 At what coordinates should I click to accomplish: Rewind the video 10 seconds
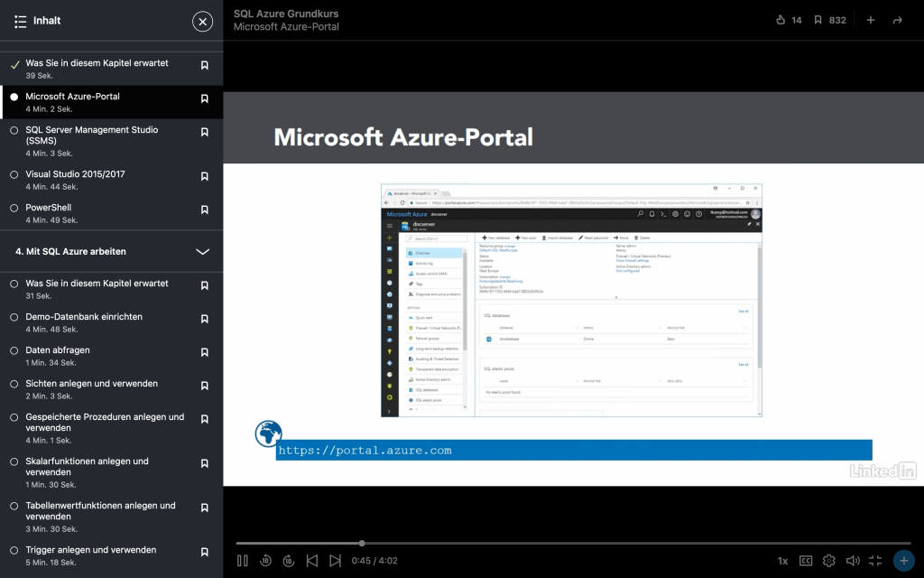click(266, 561)
